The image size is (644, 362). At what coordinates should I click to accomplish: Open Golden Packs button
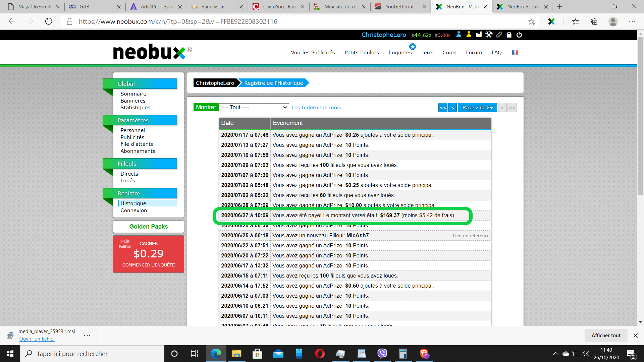tap(149, 227)
